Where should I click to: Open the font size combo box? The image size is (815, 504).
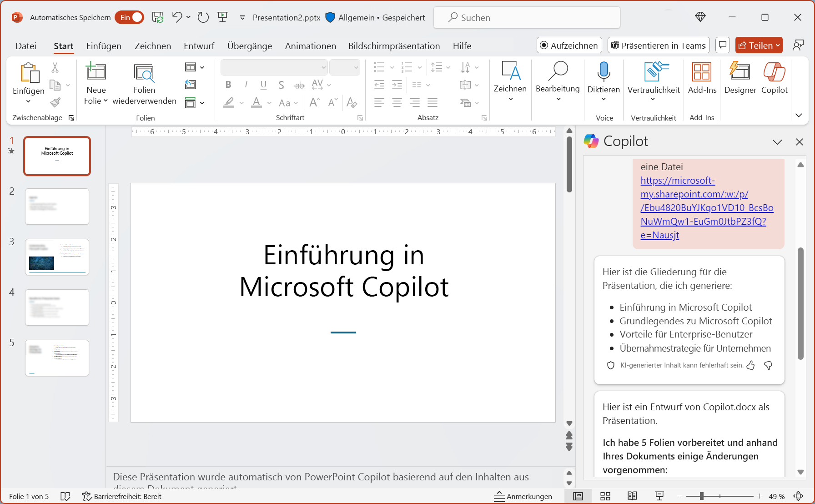(x=345, y=67)
